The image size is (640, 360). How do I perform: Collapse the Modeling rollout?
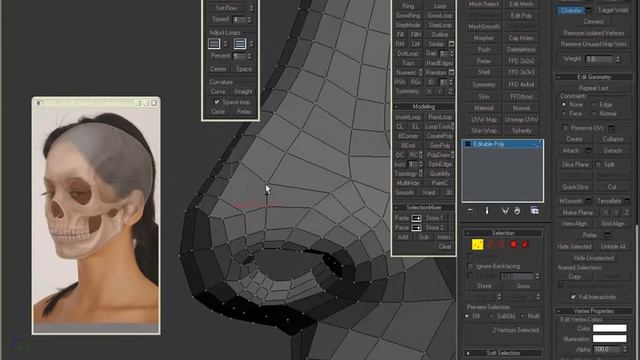(423, 107)
